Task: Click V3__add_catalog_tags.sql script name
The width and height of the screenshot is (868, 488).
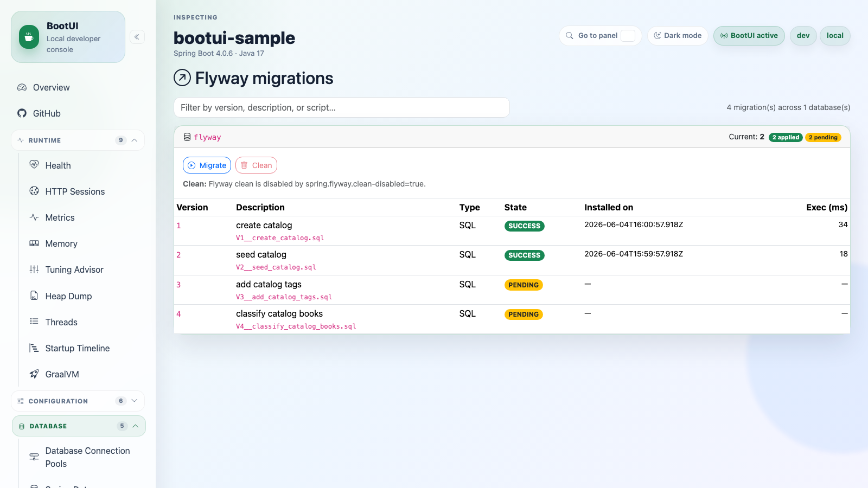Action: (284, 297)
